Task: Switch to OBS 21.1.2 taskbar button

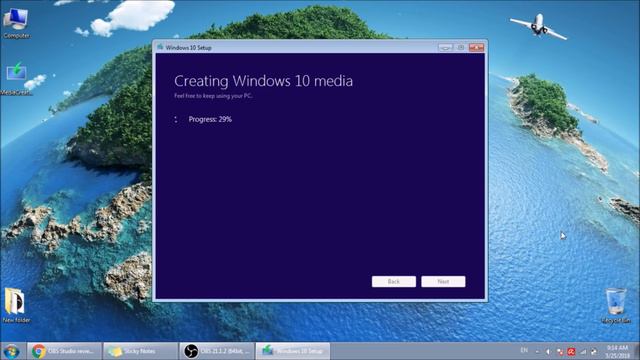Action: [216, 351]
